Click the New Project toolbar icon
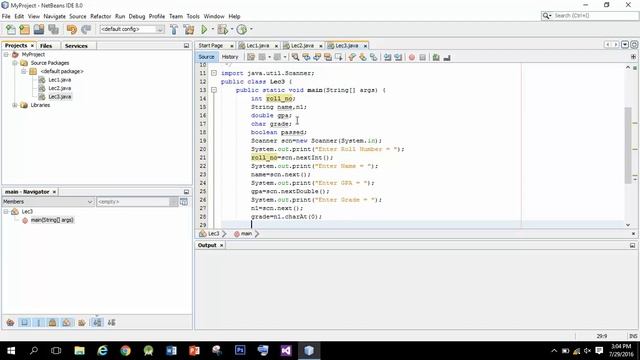The height and width of the screenshot is (360, 640). [x=24, y=29]
